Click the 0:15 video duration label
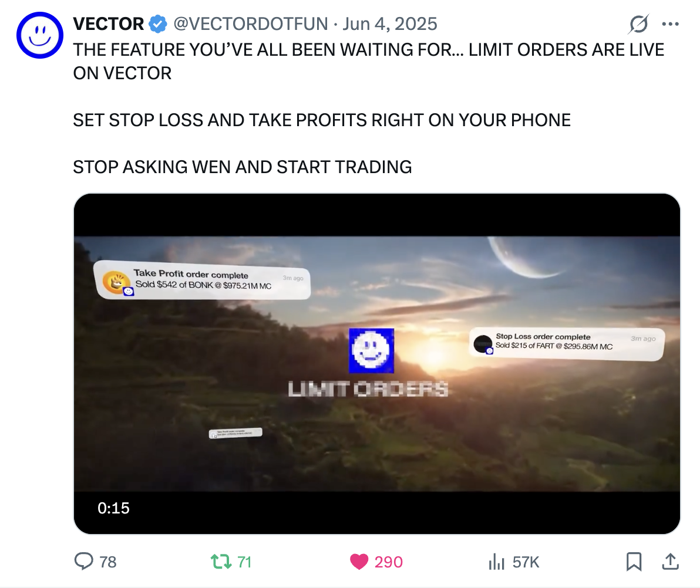The height and width of the screenshot is (588, 700). click(113, 508)
